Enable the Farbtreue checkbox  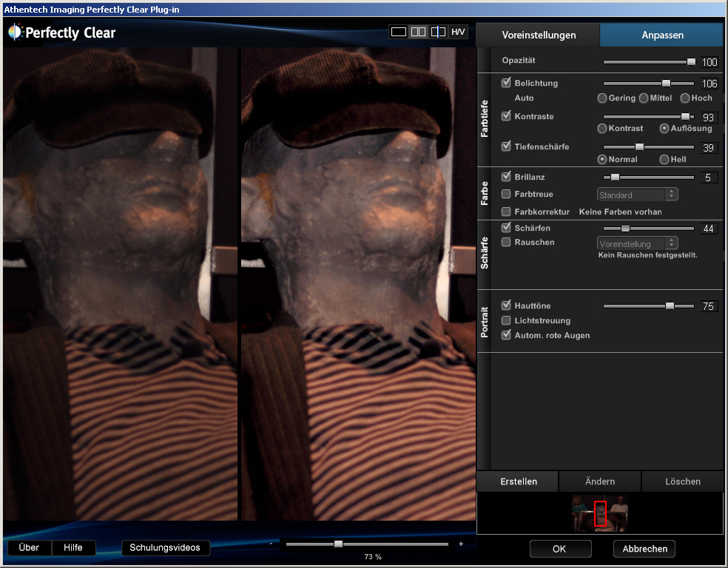(506, 194)
